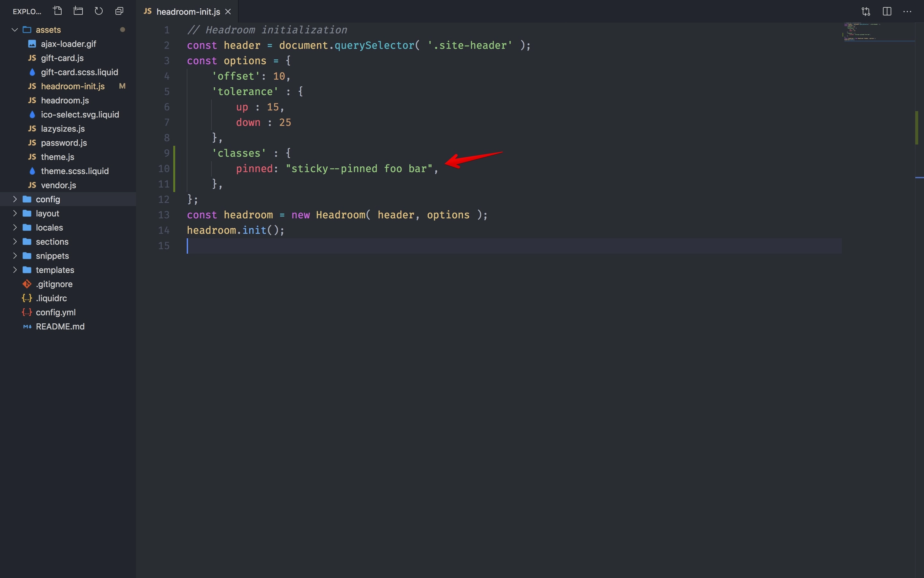
Task: Open vendor.js file
Action: click(x=68, y=185)
